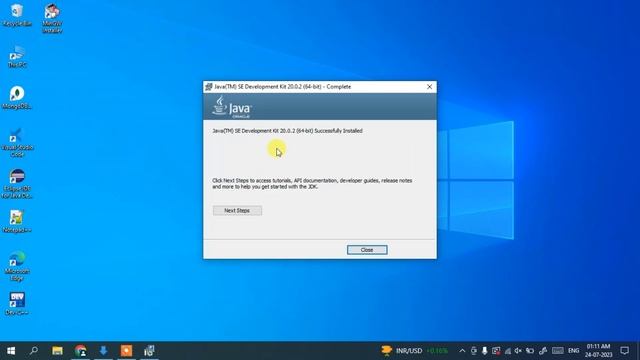
Task: Switch to Chrome in the taskbar
Action: point(80,351)
